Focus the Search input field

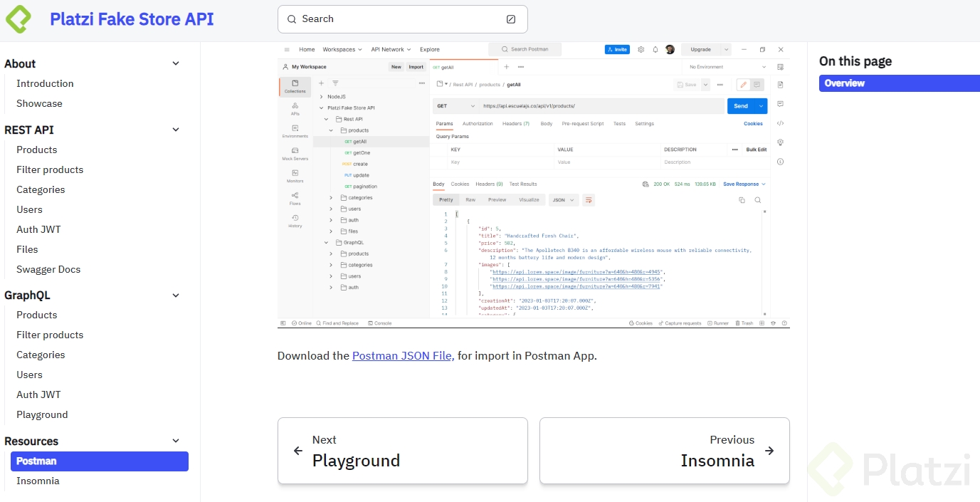coord(403,19)
